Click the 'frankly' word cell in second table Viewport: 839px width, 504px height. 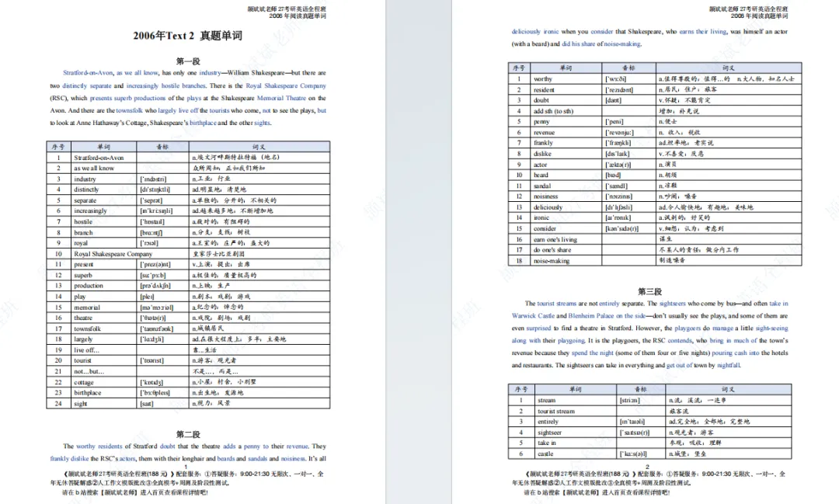point(566,143)
